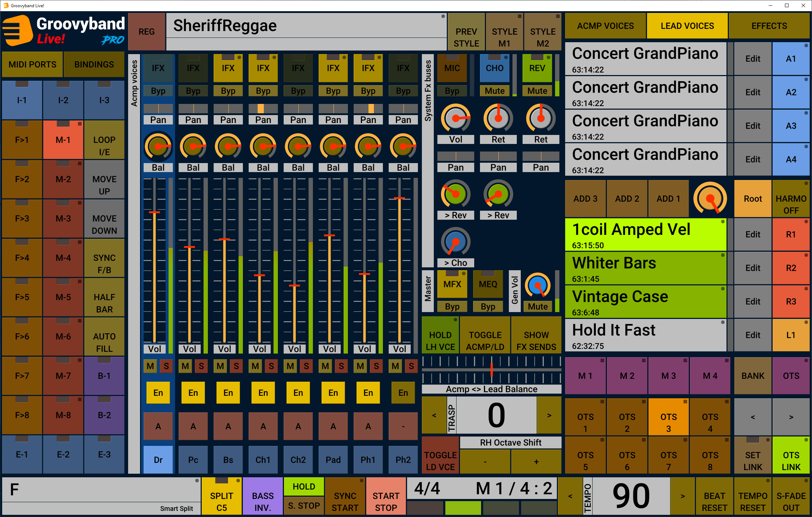Toggle the HOLD button above S. STOP

click(x=304, y=487)
